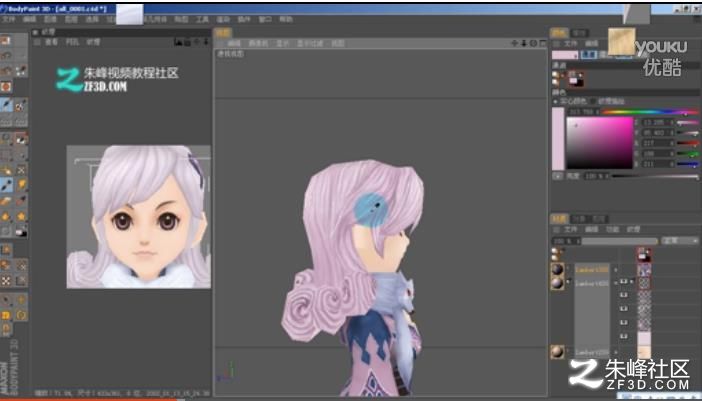Click the large pink current-color swatch
This screenshot has height=401, width=702.
pos(558,139)
